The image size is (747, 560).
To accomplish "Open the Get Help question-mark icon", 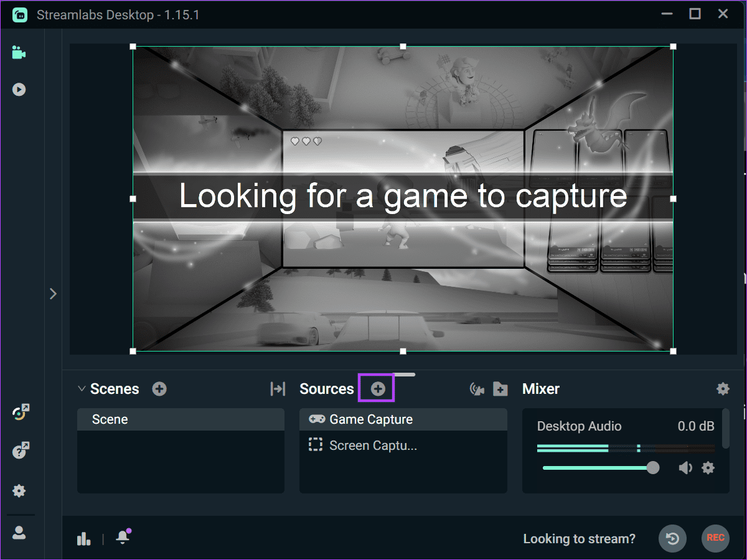I will pos(21,450).
